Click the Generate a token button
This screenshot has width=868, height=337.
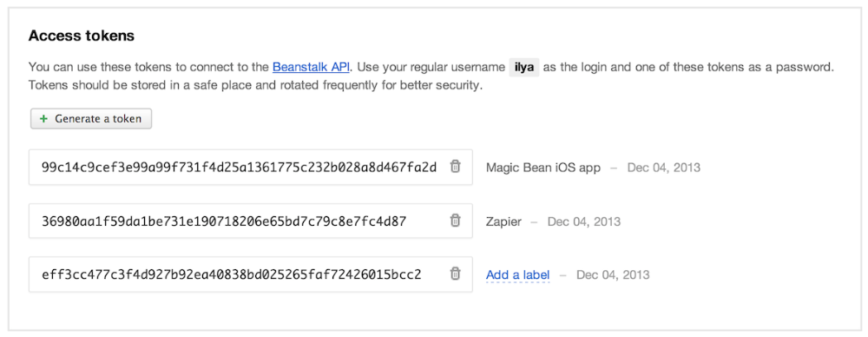[x=91, y=119]
